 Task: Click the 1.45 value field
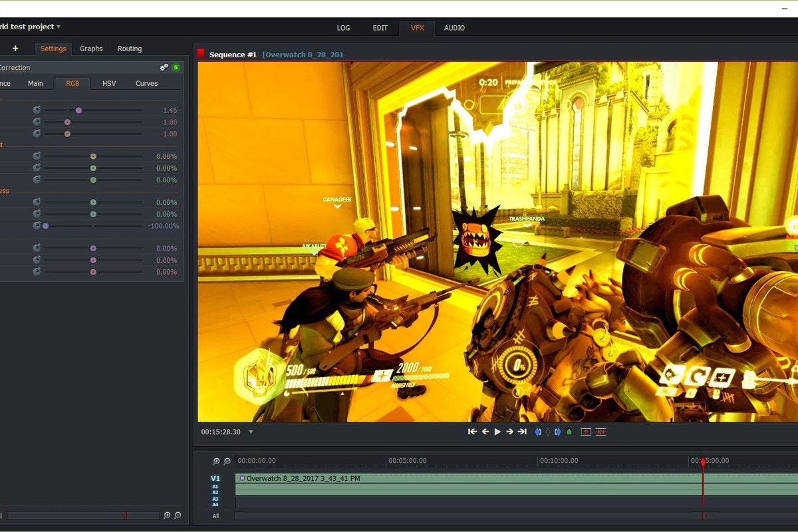[170, 110]
